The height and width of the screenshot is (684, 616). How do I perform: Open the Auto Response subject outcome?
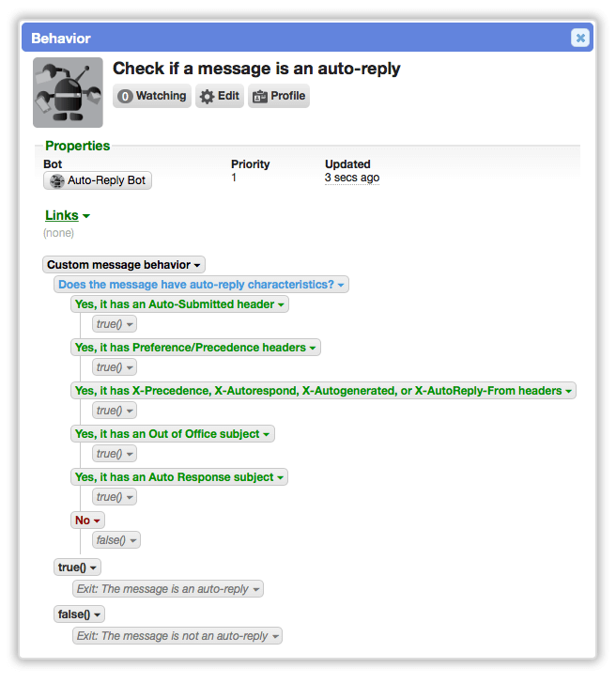(x=179, y=476)
